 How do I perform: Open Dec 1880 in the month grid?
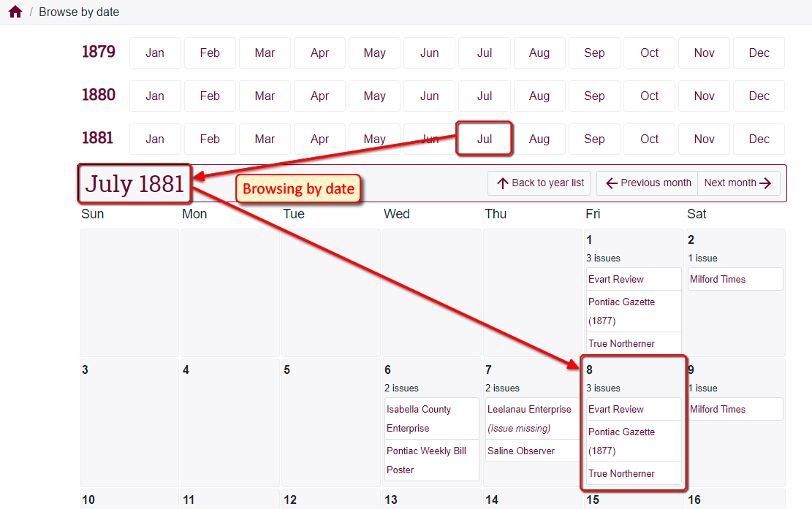pos(759,96)
